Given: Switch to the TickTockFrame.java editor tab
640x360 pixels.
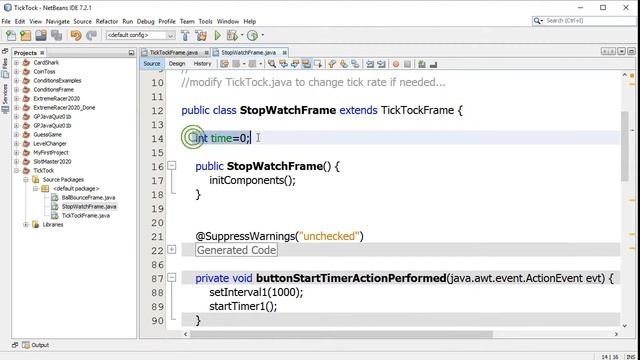Looking at the screenshot, I should click(174, 53).
